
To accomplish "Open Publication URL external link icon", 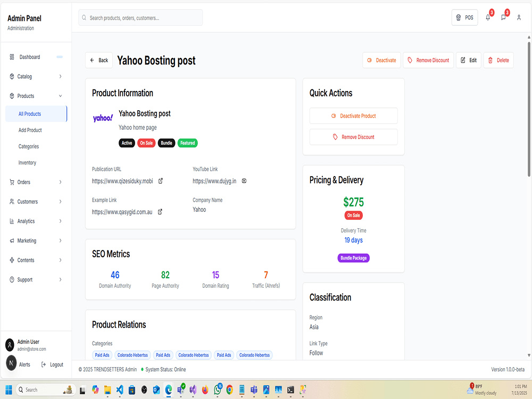I will coord(161,181).
